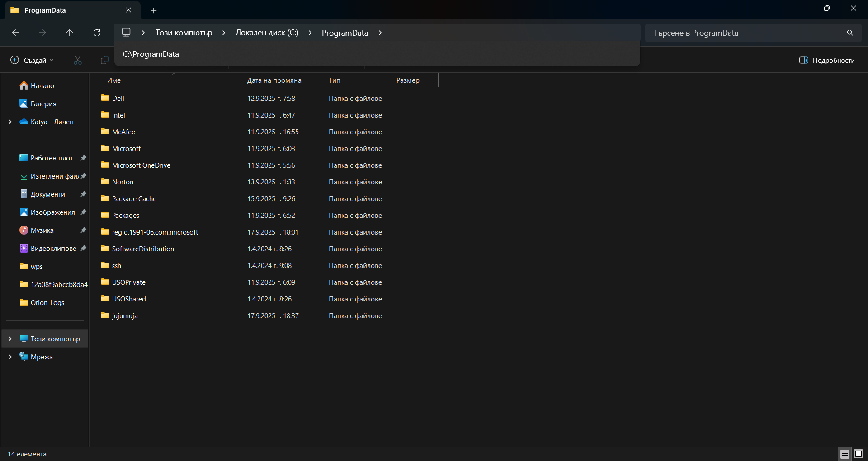Click the search magnifier icon
The image size is (868, 461).
[850, 33]
